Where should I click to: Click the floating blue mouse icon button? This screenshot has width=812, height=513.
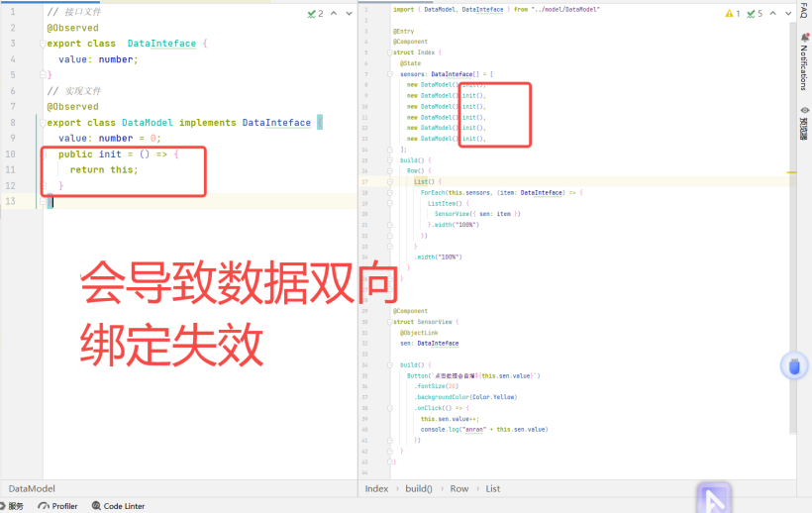tap(794, 366)
